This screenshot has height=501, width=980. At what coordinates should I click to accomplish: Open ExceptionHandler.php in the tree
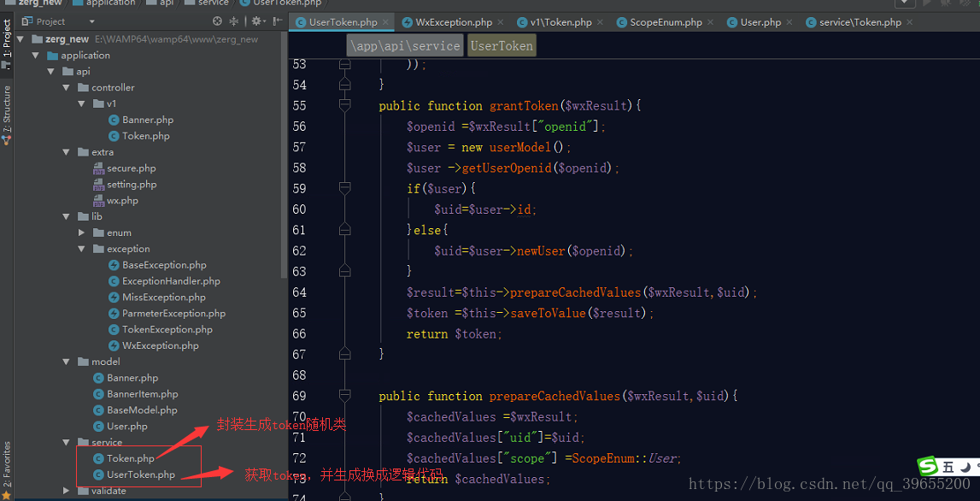point(171,281)
